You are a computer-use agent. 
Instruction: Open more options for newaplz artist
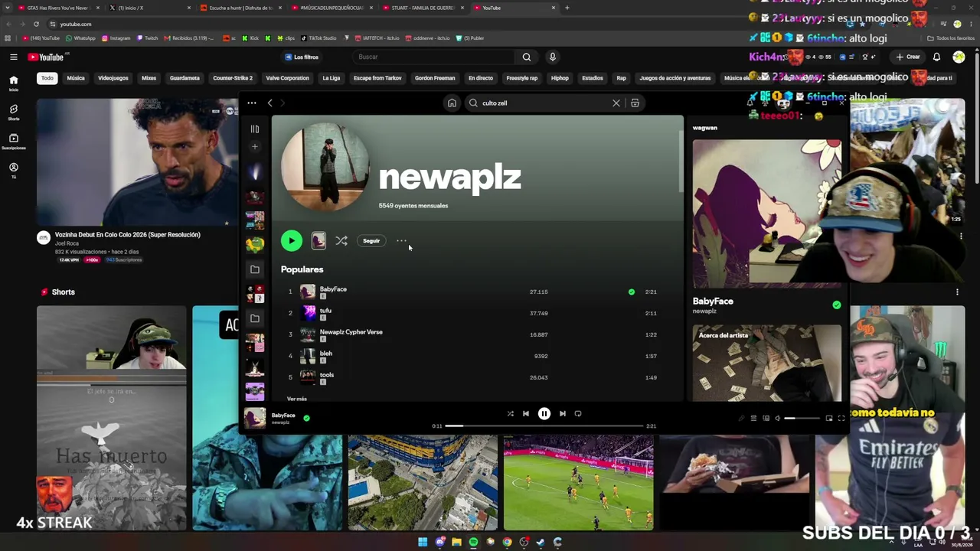click(401, 241)
